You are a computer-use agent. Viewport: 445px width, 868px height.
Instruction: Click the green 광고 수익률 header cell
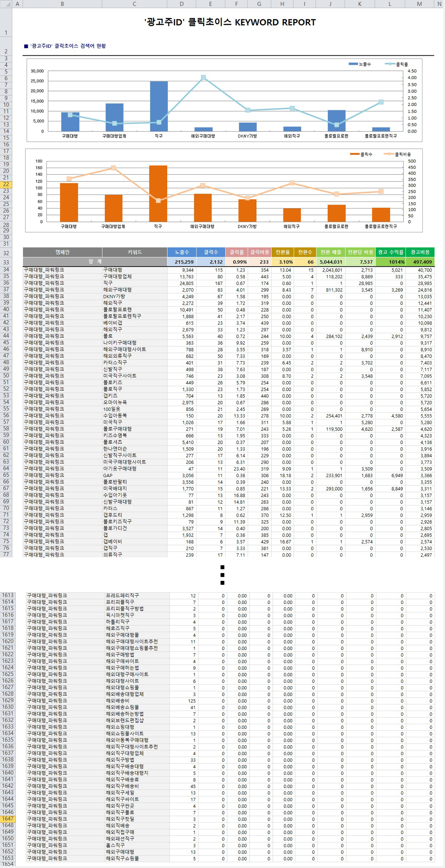(x=390, y=252)
